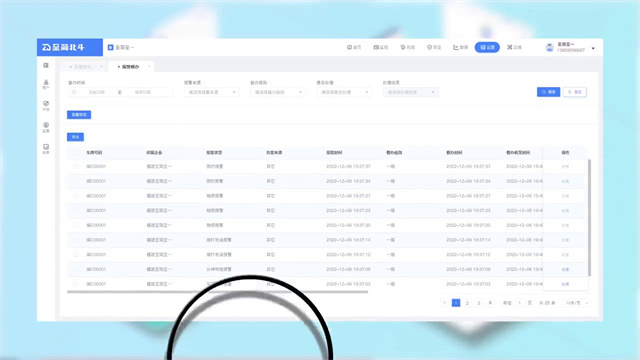
Task: Check the row with alarm time 19:37:37
Action: tap(75, 167)
